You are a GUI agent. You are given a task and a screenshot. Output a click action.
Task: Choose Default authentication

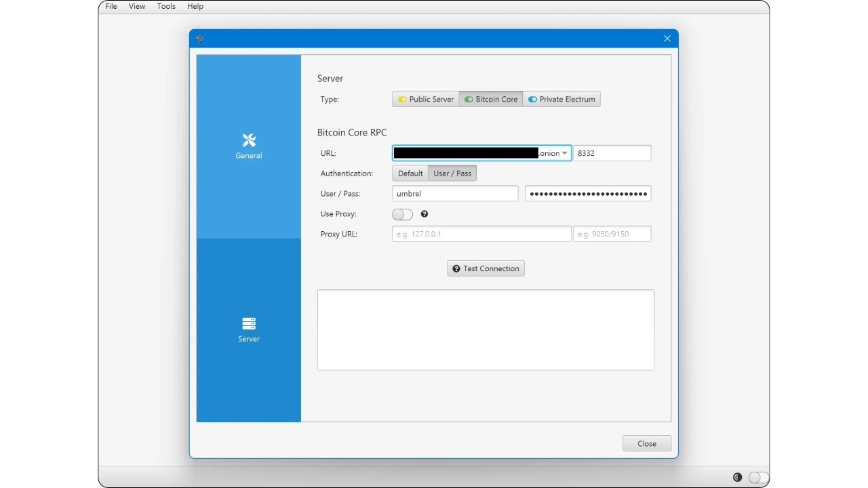tap(410, 174)
